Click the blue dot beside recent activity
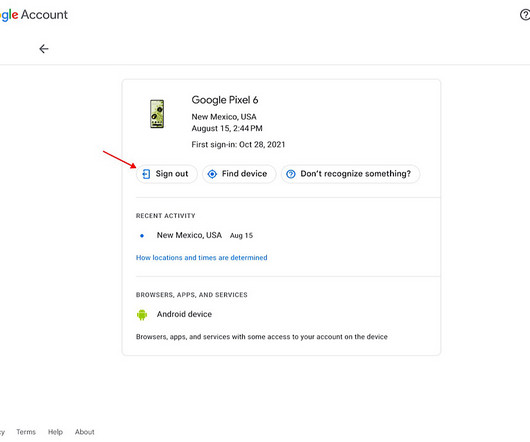 [142, 236]
